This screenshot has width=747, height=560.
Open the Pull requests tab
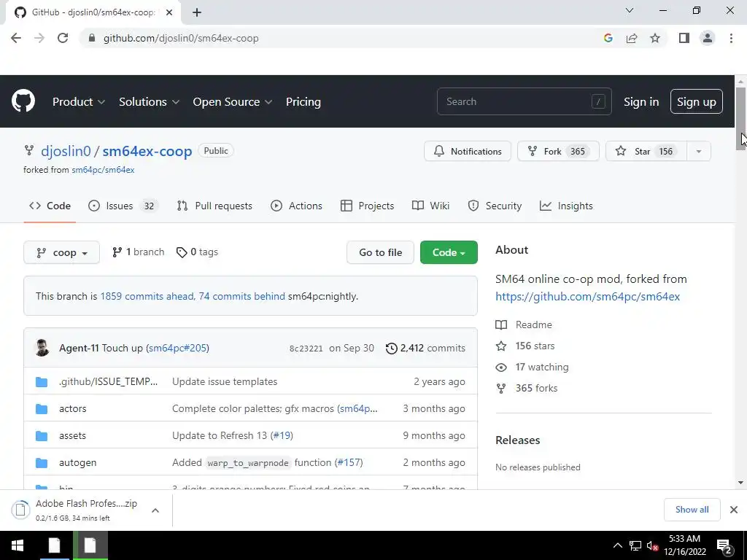tap(214, 206)
